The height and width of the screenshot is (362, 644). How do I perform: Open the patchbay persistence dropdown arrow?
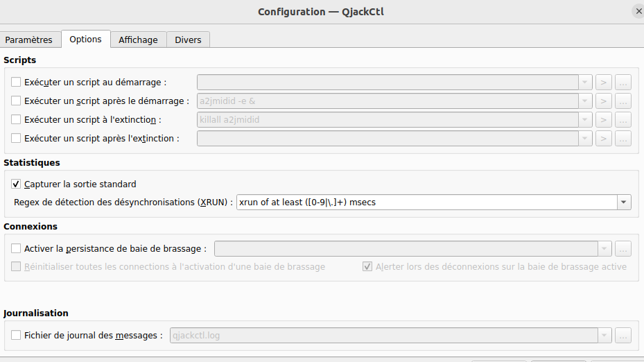[604, 249]
